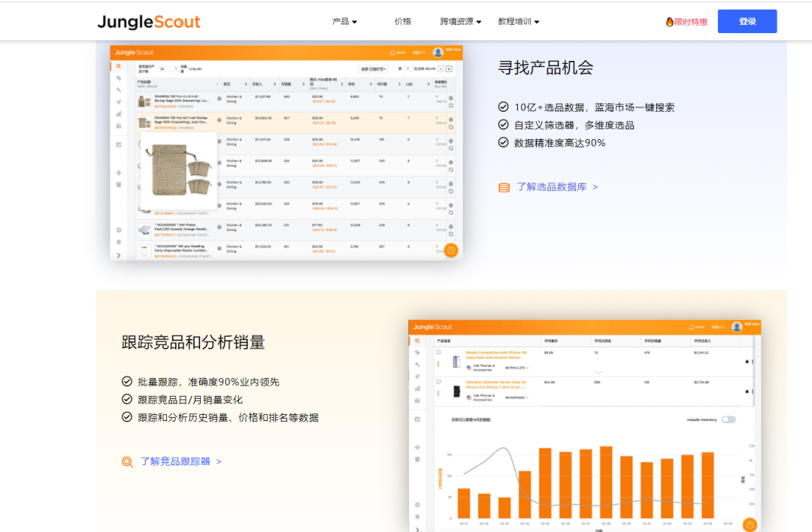Click the blue 登录 button

pos(747,21)
